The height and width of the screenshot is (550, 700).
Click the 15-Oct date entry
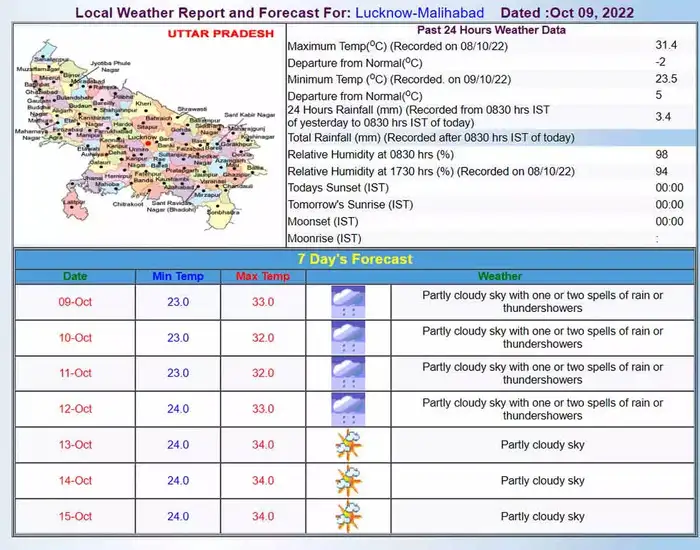75,516
